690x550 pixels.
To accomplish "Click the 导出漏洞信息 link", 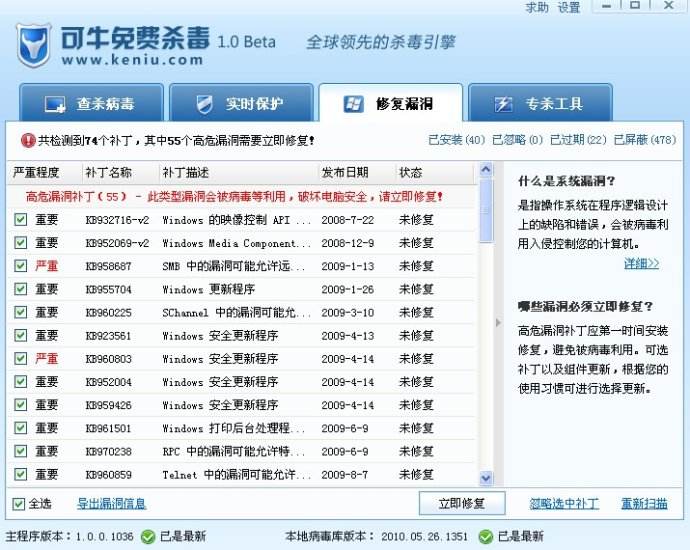I will click(x=111, y=504).
